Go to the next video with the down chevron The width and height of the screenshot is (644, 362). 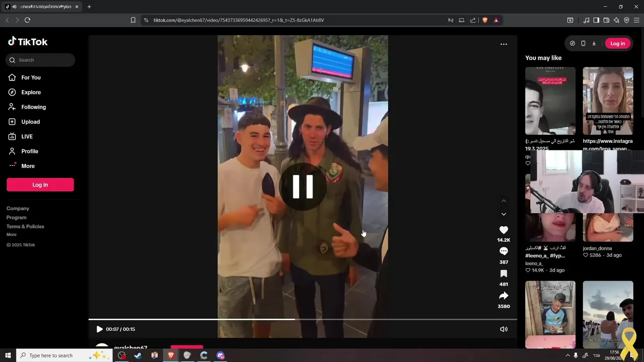coord(504,214)
